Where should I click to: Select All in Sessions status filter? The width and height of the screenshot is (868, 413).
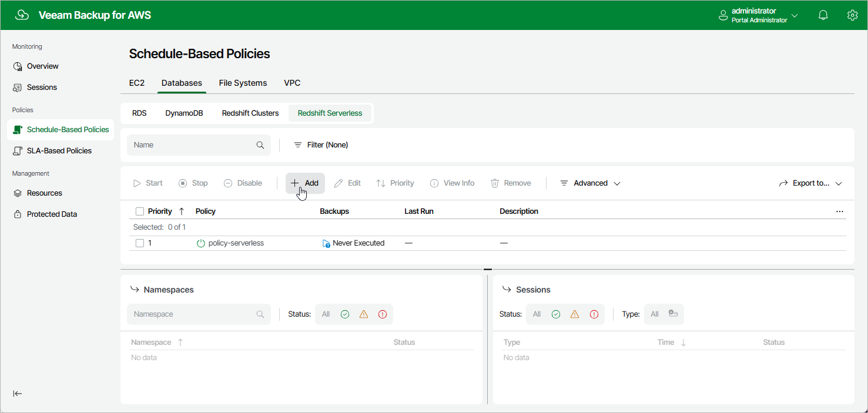(537, 314)
